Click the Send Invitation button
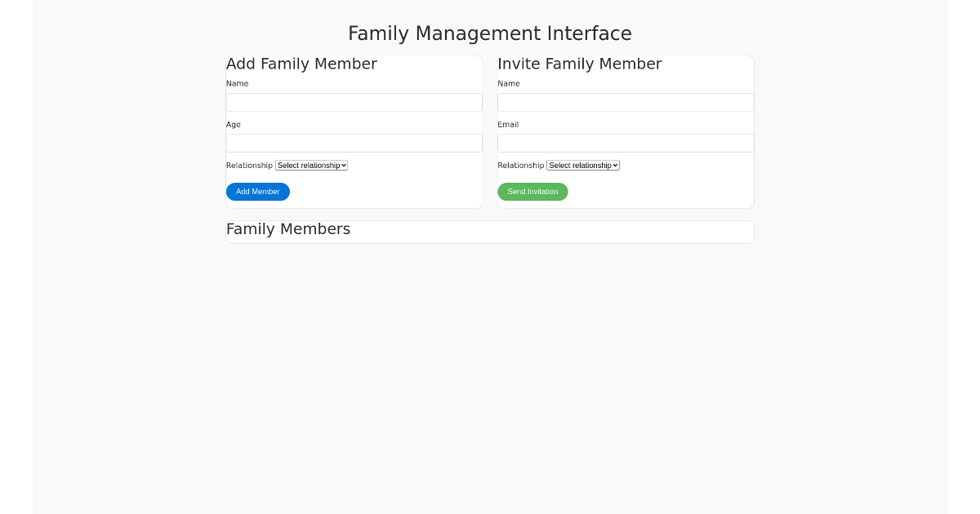The image size is (980, 514). point(532,192)
